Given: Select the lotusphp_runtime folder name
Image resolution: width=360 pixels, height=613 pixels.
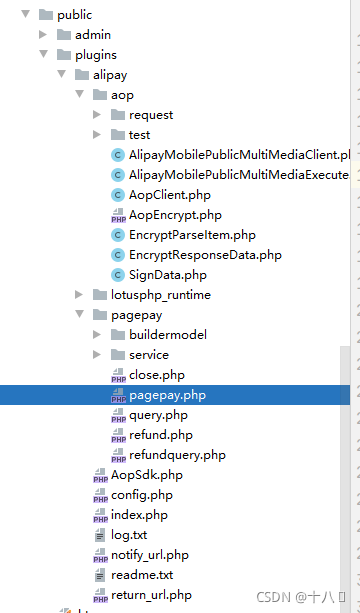Looking at the screenshot, I should [x=161, y=295].
